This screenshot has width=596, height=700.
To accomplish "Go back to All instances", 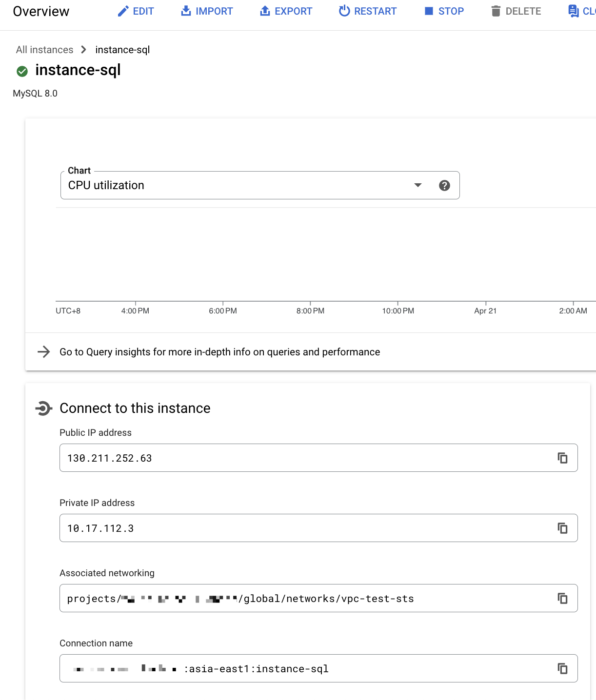I will tap(44, 50).
